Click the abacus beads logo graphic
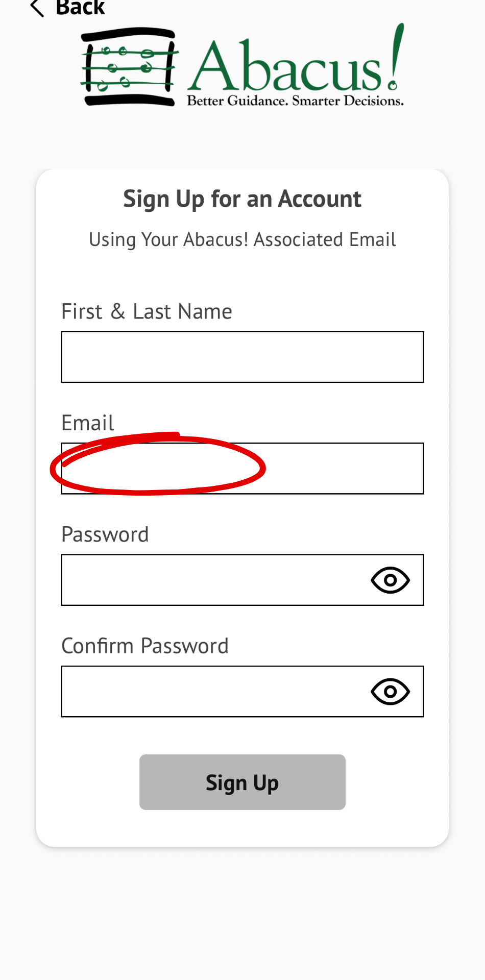Screen dimensions: 485x980 (x=129, y=66)
